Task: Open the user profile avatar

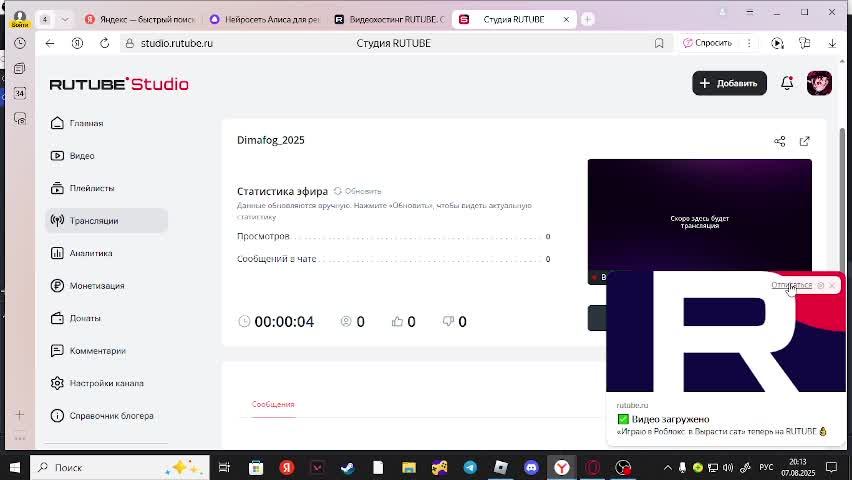Action: (819, 83)
